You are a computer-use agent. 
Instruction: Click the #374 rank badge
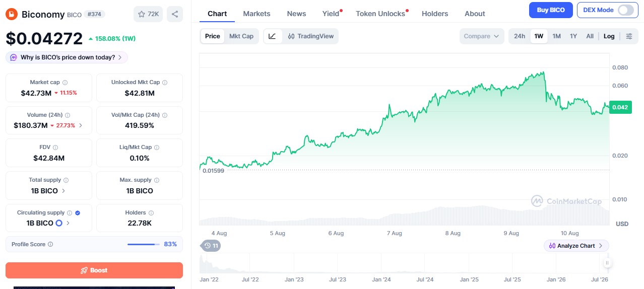click(94, 14)
